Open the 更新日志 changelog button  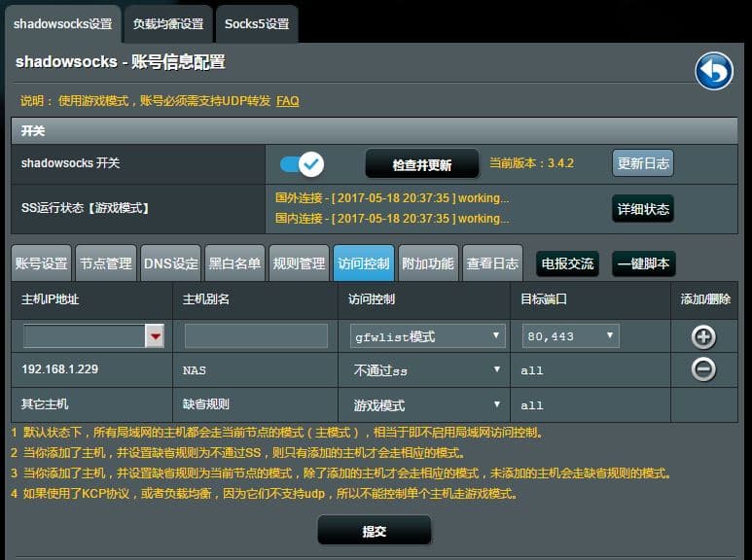[x=642, y=163]
